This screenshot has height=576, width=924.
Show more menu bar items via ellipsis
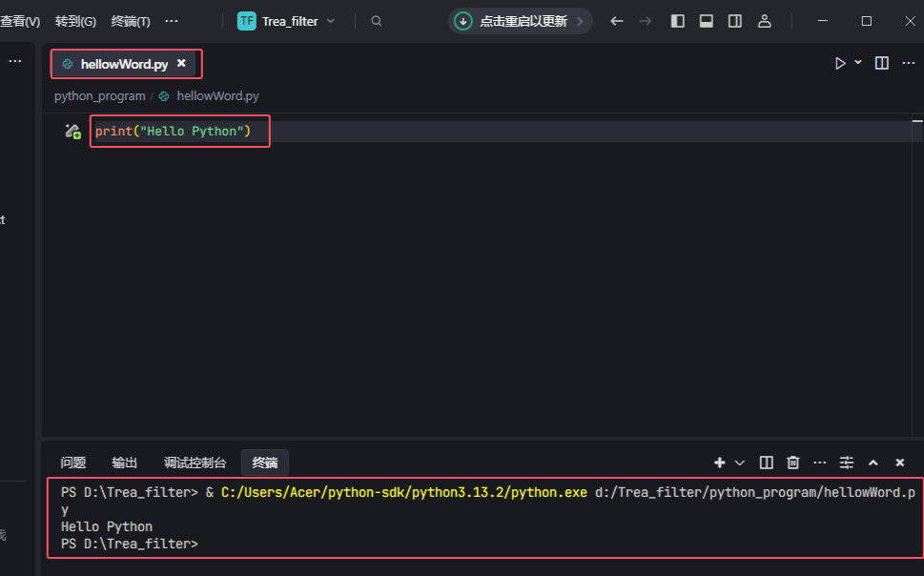[172, 21]
